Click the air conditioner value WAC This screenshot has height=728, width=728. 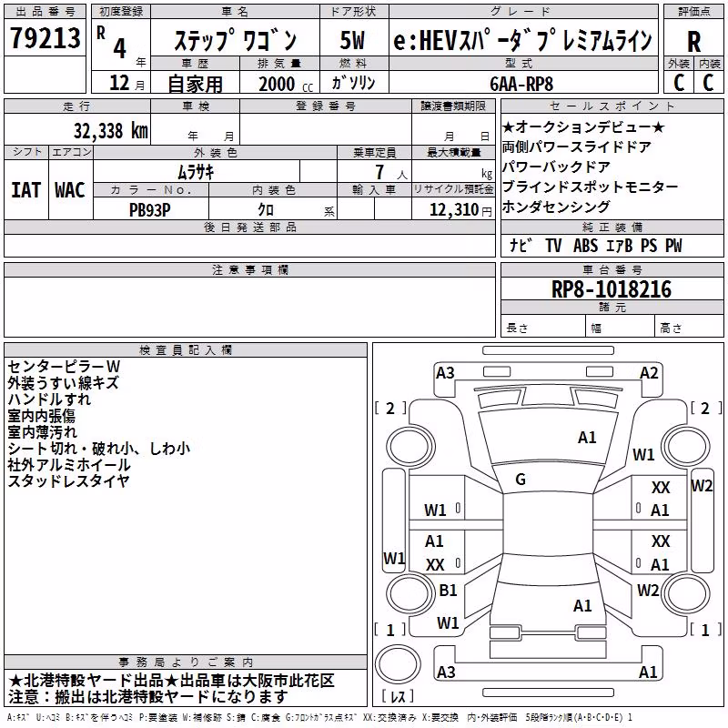pyautogui.click(x=70, y=190)
